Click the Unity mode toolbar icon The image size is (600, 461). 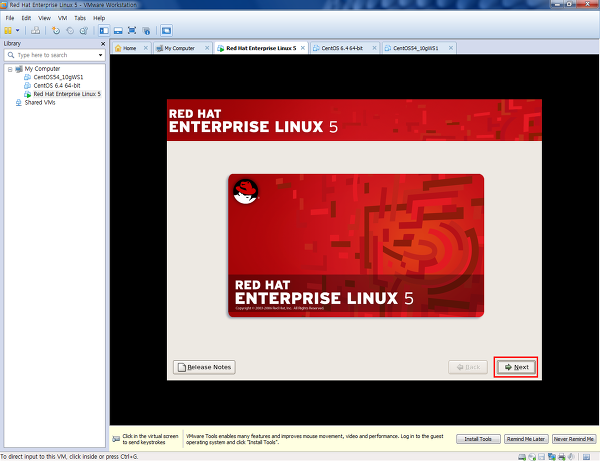click(x=146, y=31)
